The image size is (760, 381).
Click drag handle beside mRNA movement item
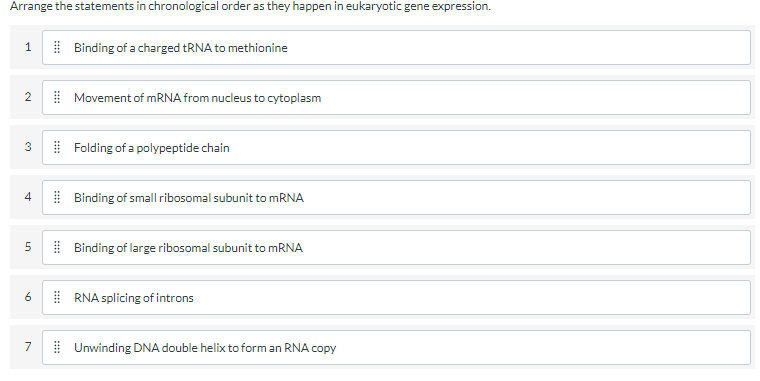pyautogui.click(x=57, y=97)
